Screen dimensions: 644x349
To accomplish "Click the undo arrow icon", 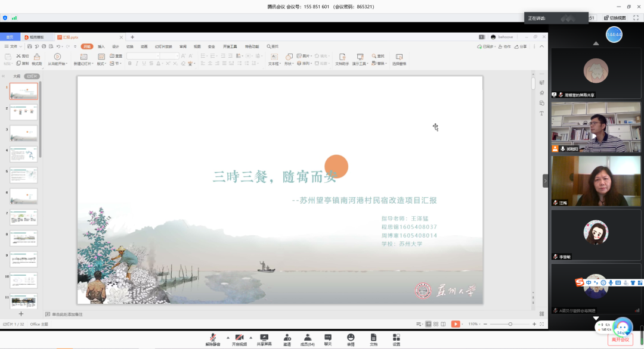I will (x=58, y=46).
